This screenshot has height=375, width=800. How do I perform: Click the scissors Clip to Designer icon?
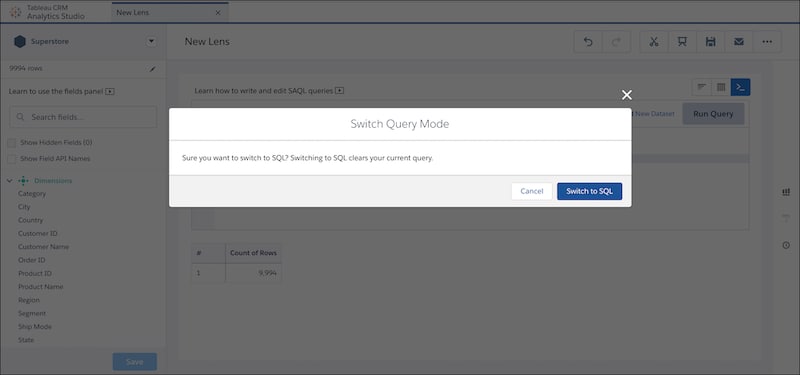(x=654, y=42)
